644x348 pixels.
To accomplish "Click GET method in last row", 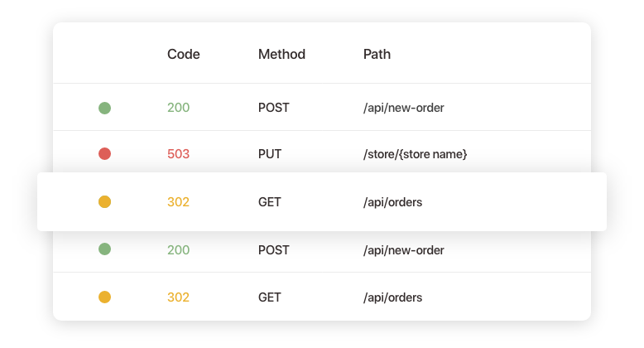I will [270, 297].
